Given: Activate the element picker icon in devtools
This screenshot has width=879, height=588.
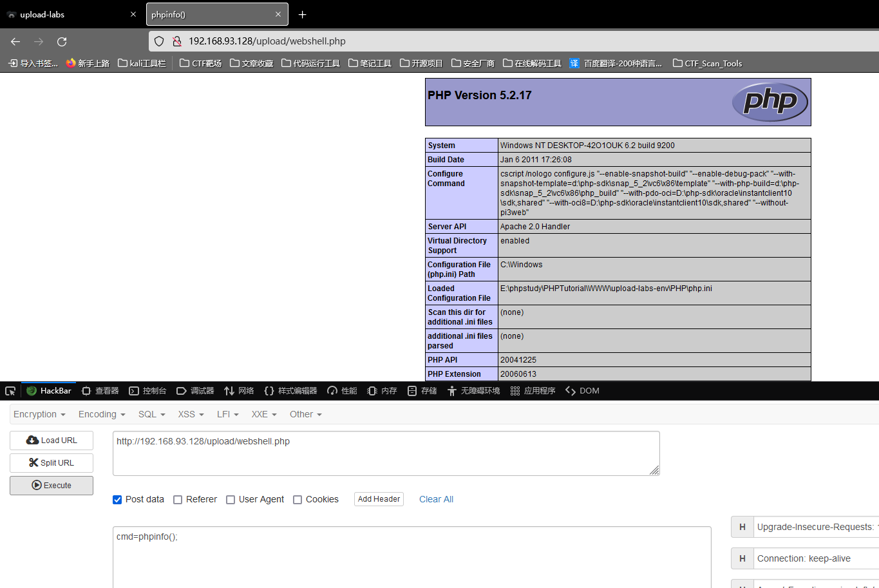Looking at the screenshot, I should tap(10, 391).
